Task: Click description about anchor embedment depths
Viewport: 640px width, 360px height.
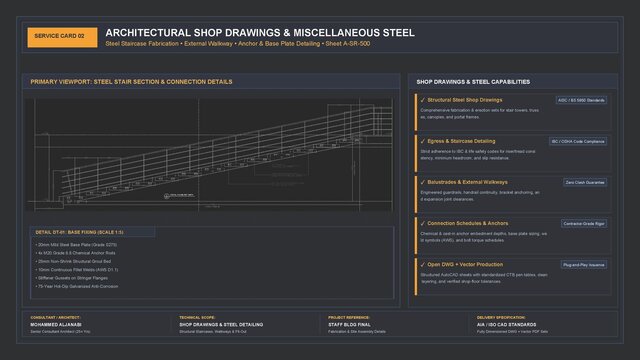Action: (x=484, y=237)
